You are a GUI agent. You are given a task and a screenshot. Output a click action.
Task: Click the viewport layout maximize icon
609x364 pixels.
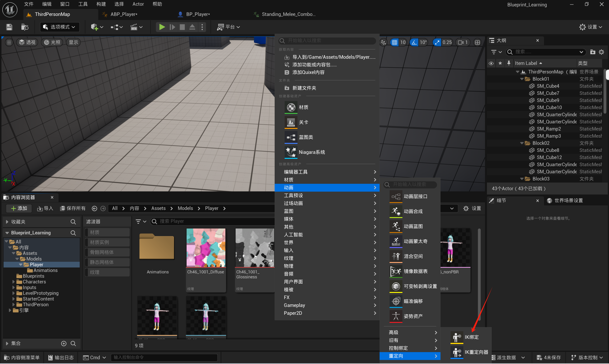click(477, 42)
